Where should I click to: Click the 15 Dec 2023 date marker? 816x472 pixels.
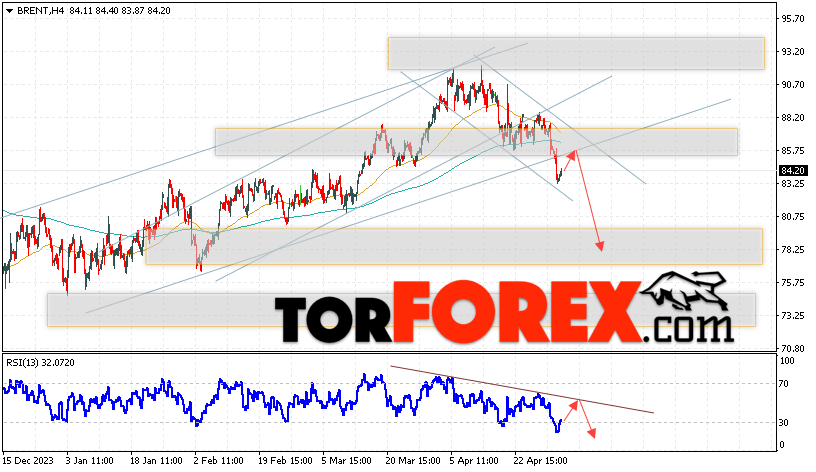(28, 461)
